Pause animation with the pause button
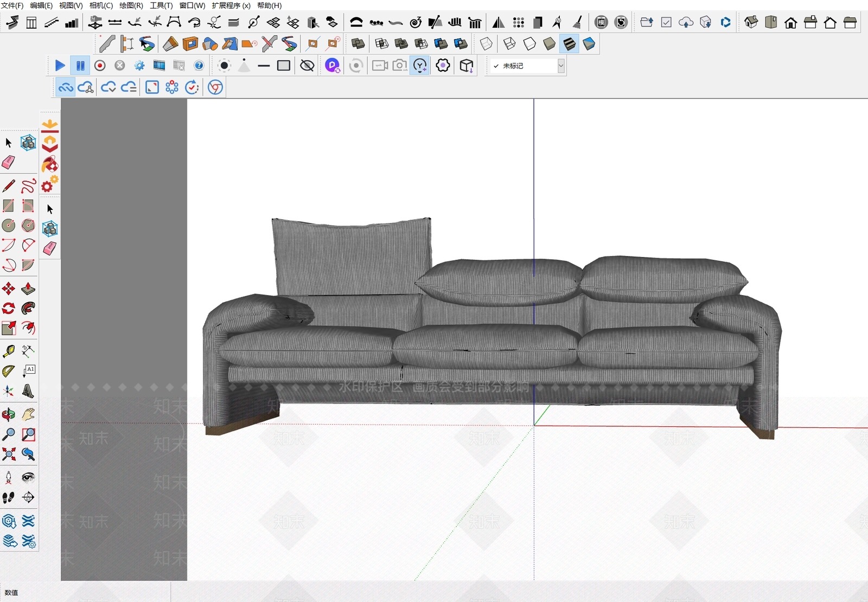The image size is (868, 602). [80, 66]
